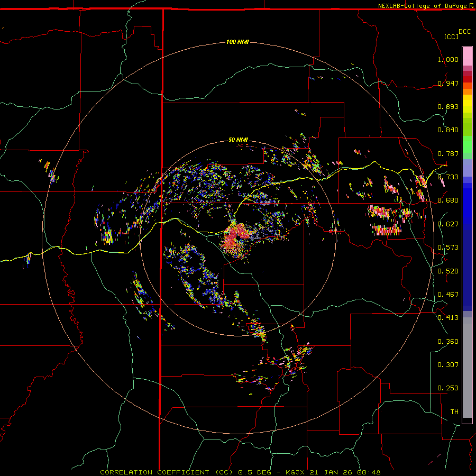Click the 0.5 DEG elevation text
Viewport: 476px width, 476px height.
point(256,472)
